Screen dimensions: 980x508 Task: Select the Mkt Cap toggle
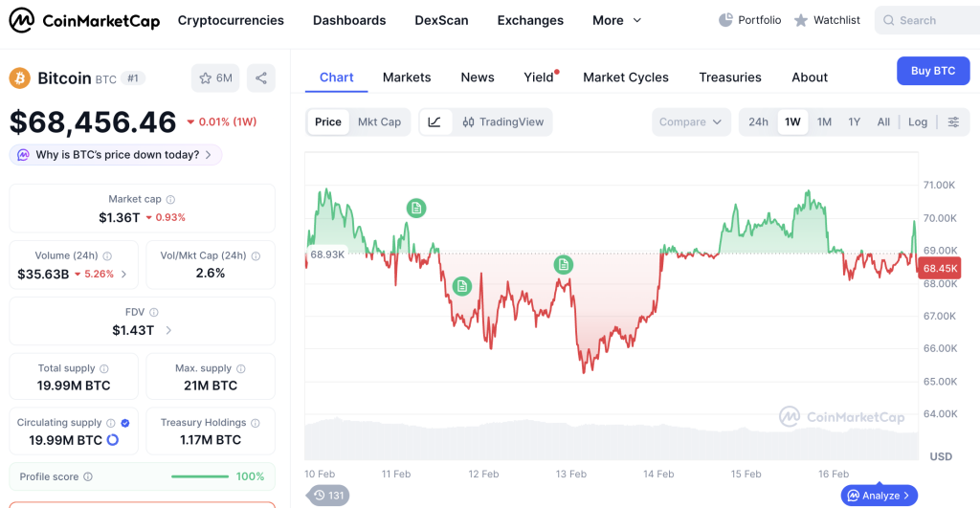point(379,121)
